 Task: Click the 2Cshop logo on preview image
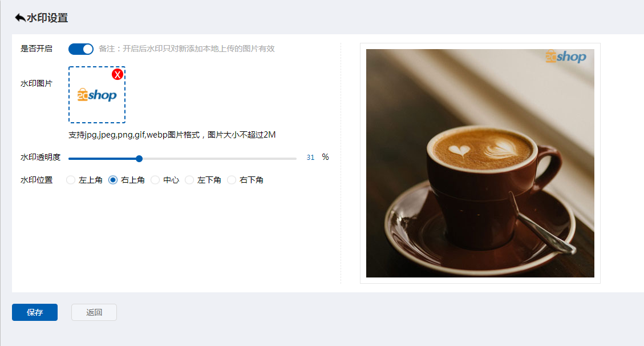[565, 57]
